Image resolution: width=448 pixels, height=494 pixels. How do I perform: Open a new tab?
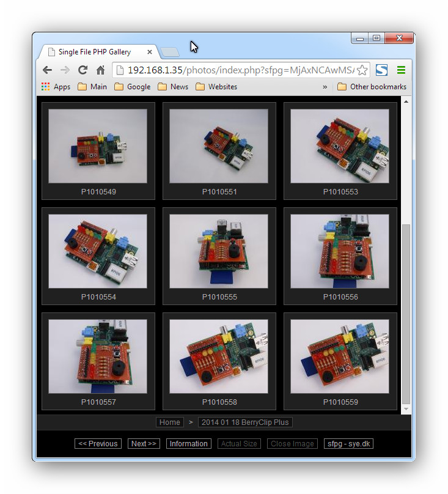(170, 52)
